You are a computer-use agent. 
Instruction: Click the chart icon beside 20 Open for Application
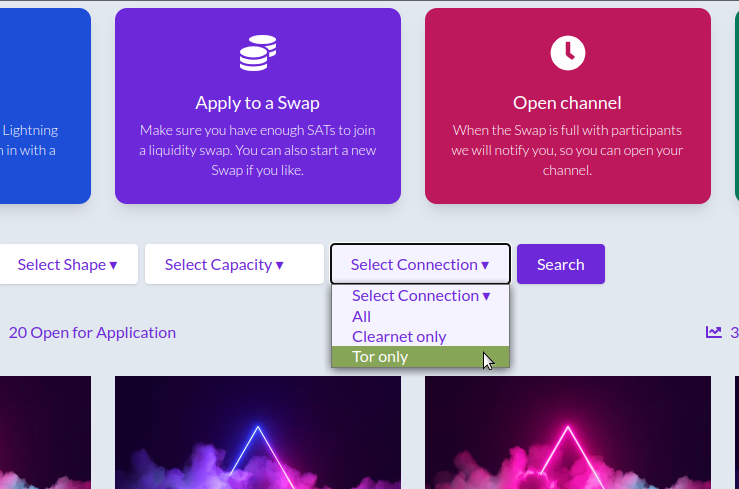coord(714,332)
